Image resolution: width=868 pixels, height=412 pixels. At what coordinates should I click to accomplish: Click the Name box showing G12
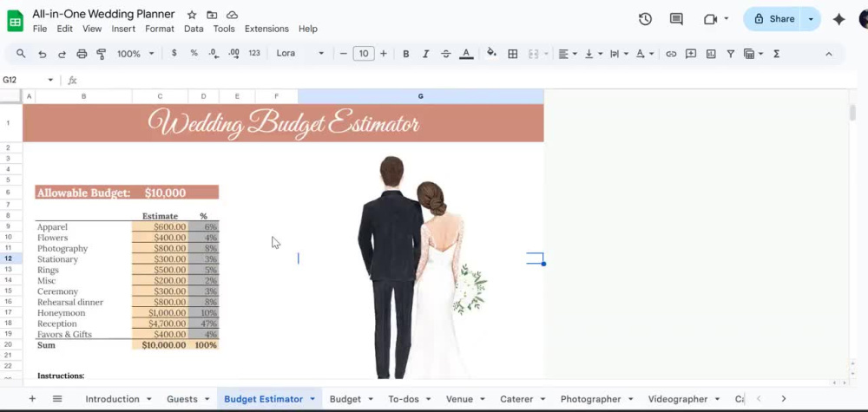pos(28,80)
